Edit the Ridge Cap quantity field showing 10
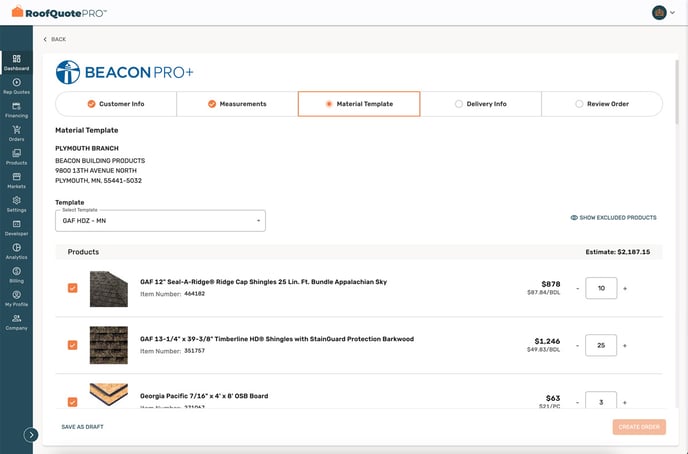 [601, 288]
